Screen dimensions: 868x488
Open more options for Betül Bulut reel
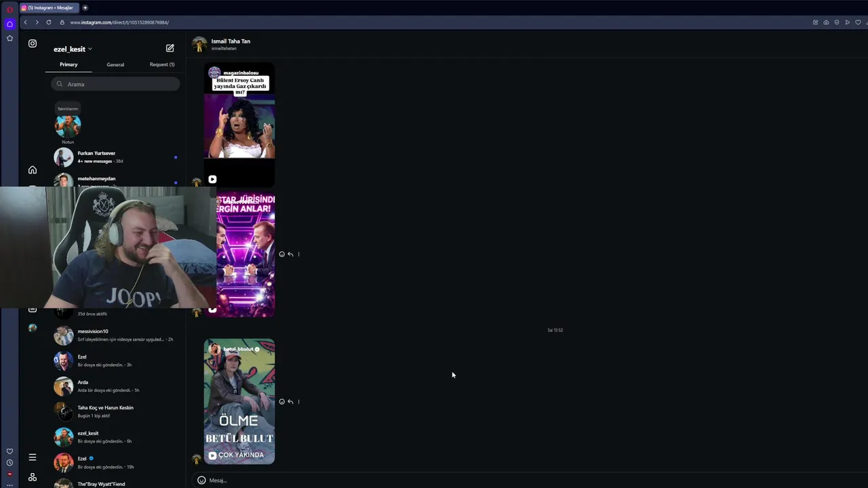click(298, 402)
